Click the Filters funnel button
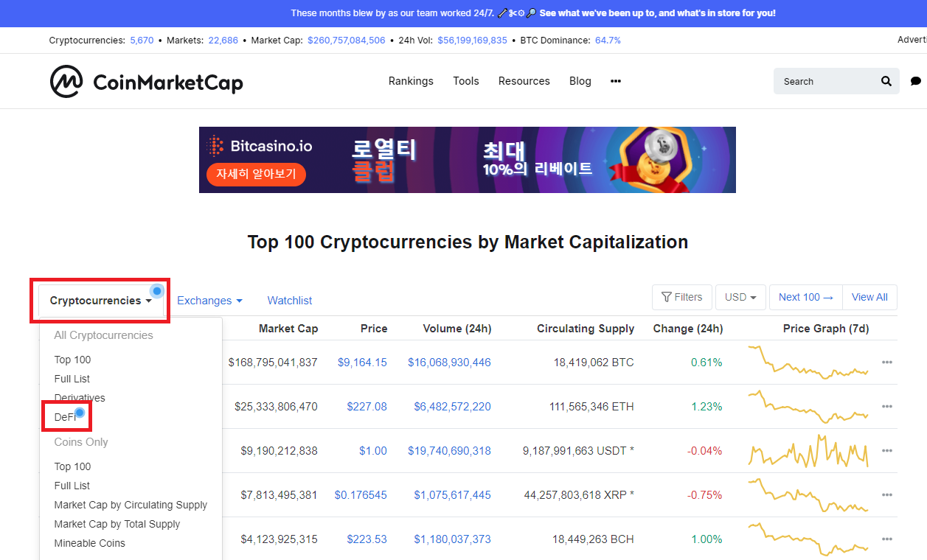Viewport: 927px width, 560px height. pyautogui.click(x=682, y=297)
